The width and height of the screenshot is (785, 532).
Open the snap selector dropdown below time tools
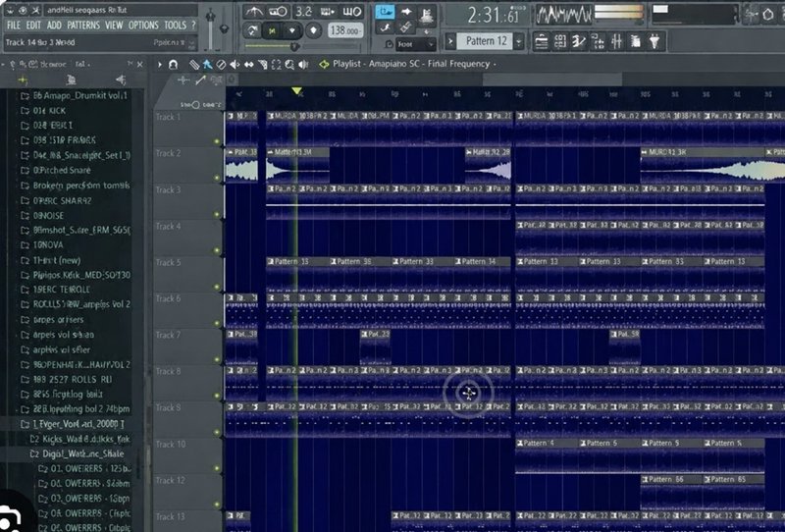click(415, 44)
